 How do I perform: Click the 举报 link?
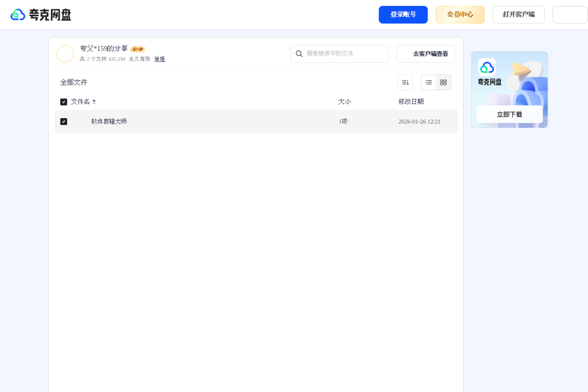159,59
